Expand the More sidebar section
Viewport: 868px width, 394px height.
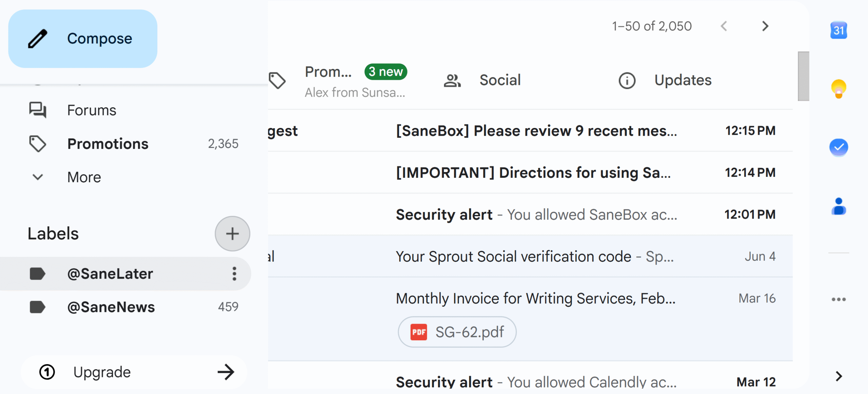coord(125,177)
